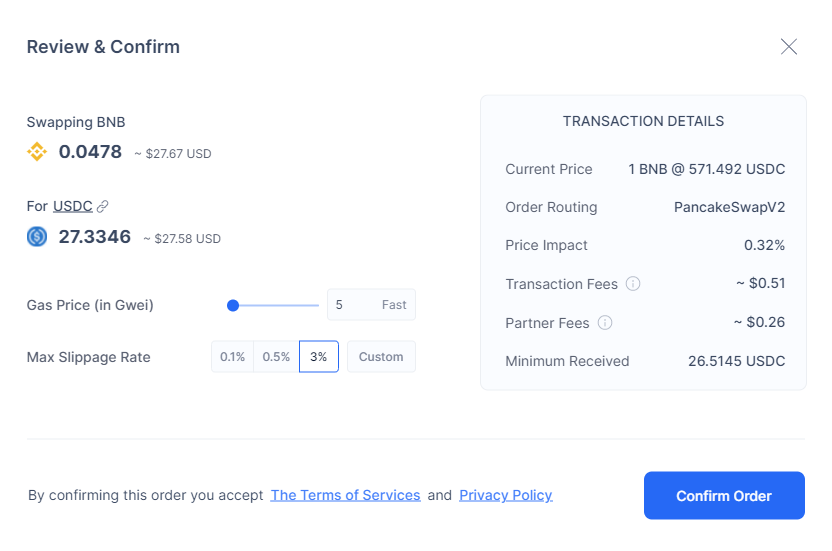Close the Review & Confirm dialog
832x551 pixels.
pos(789,47)
